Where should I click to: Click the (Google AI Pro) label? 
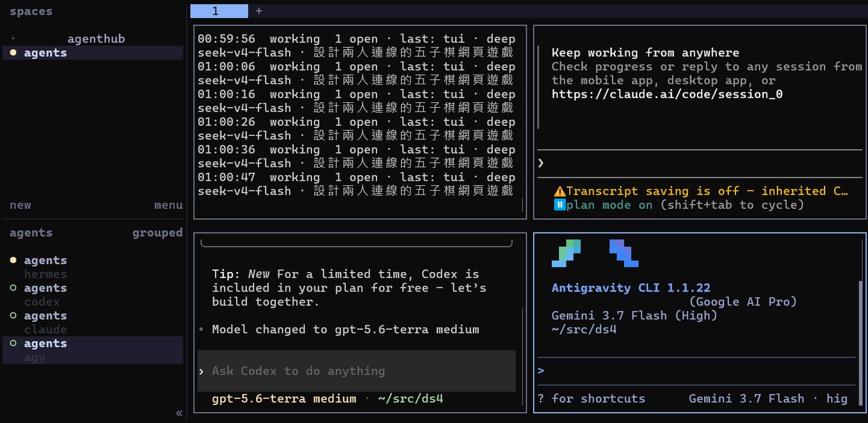[x=743, y=302]
